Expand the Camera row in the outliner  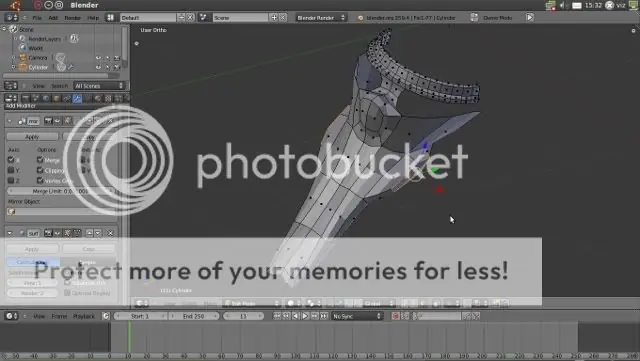click(13, 58)
